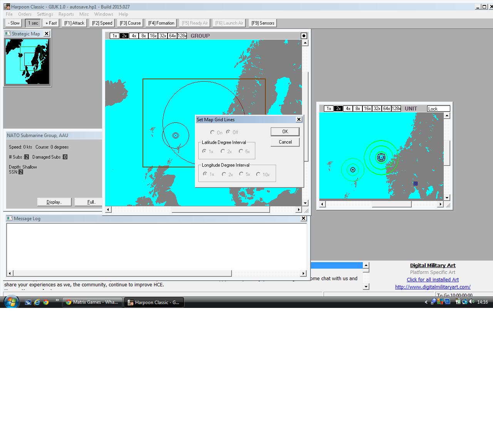Image resolution: width=493 pixels, height=448 pixels.
Task: Click the Harpoon Classic title bar icon
Action: tap(7, 7)
